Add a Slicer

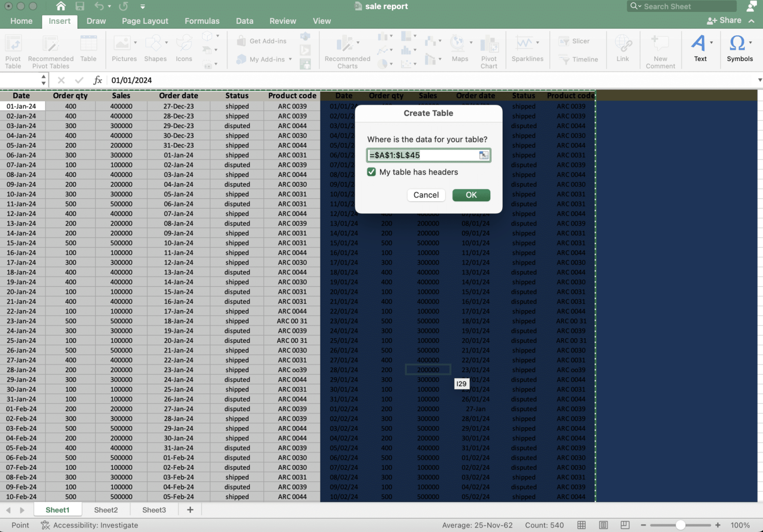tap(576, 41)
